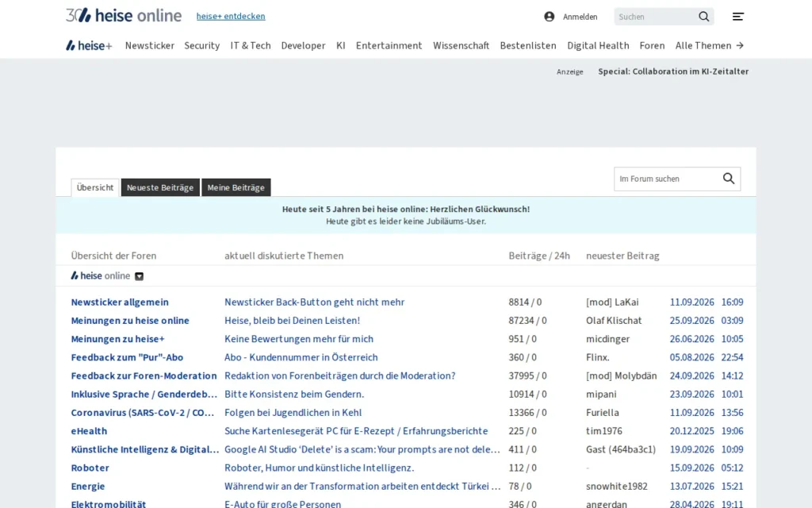Screen dimensions: 812x508
Task: Open the Feedback zur Foren-Moderation forum
Action: pyautogui.click(x=144, y=375)
